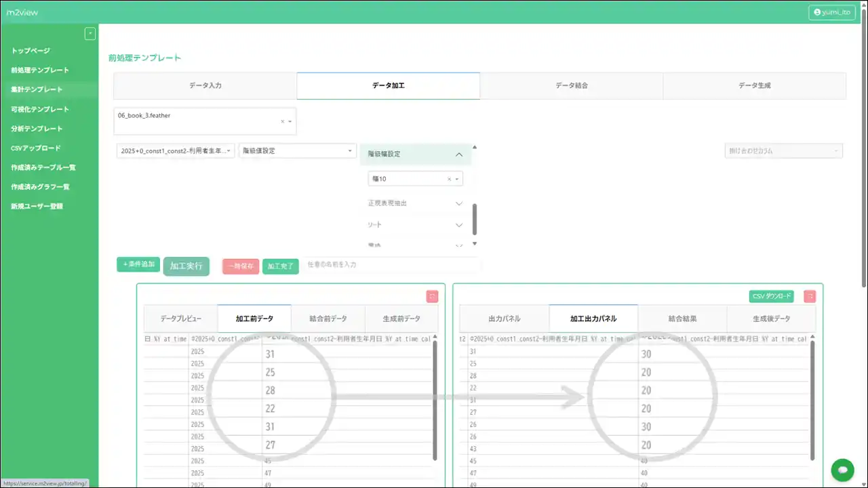Open the 階級値設定 dropdown
The width and height of the screenshot is (868, 488).
coord(297,150)
